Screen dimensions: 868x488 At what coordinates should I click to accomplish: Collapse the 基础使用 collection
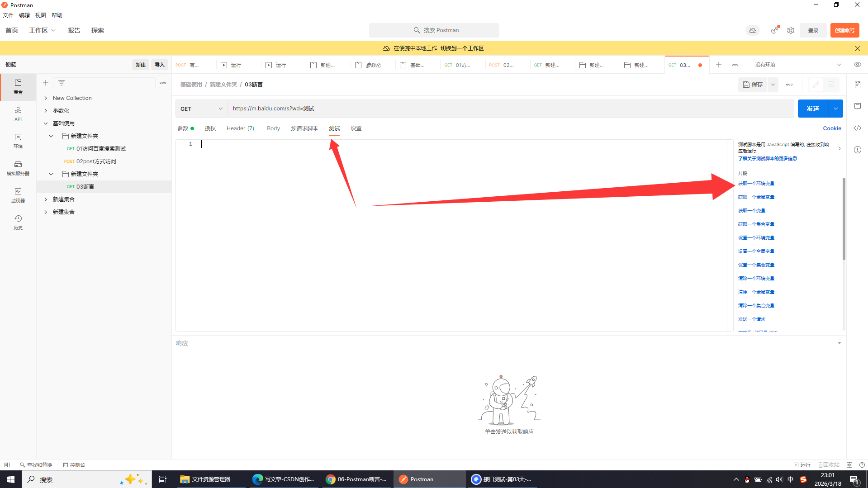[x=46, y=123]
